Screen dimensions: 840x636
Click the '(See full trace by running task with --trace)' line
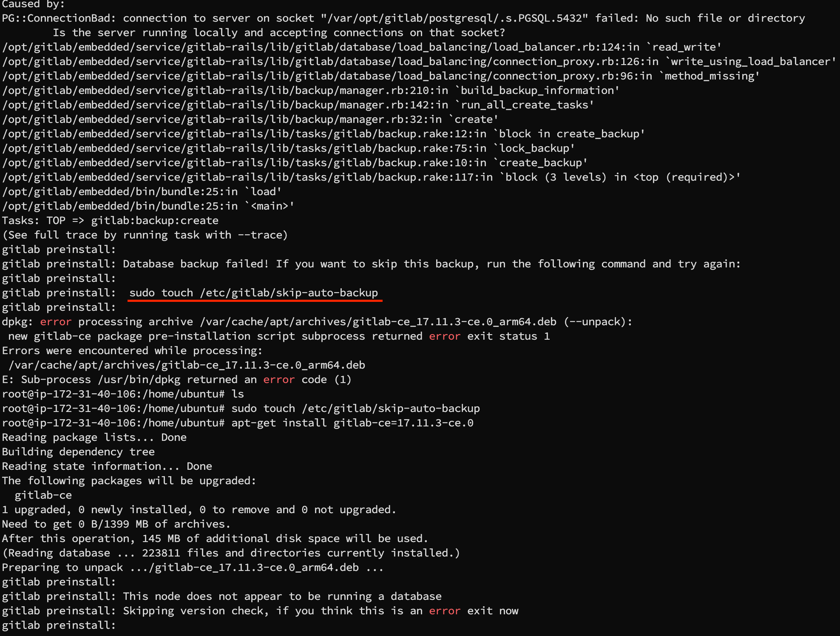[145, 235]
